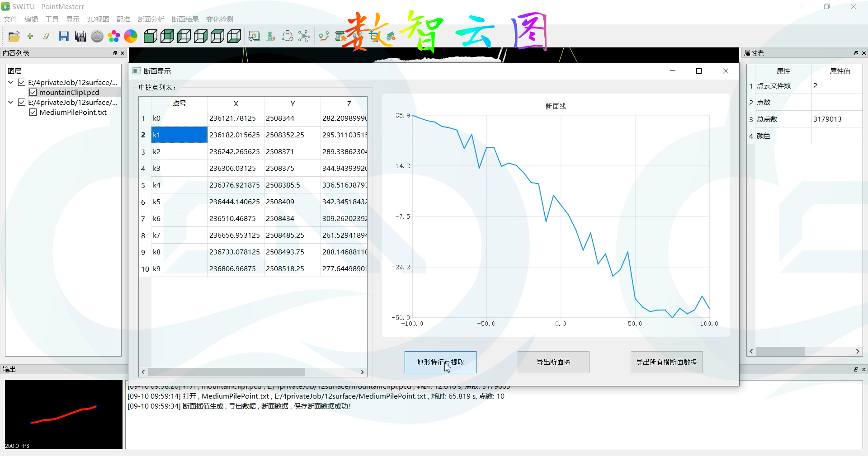The height and width of the screenshot is (456, 868).
Task: Toggle the MediumPilePoint.txt checkbox
Action: click(33, 112)
